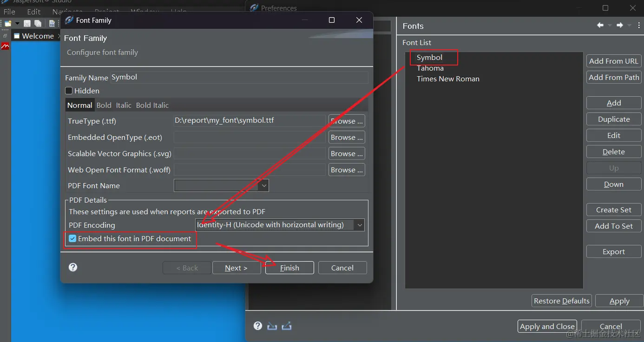Click the Apply button in Preferences
The width and height of the screenshot is (644, 342).
pyautogui.click(x=619, y=301)
